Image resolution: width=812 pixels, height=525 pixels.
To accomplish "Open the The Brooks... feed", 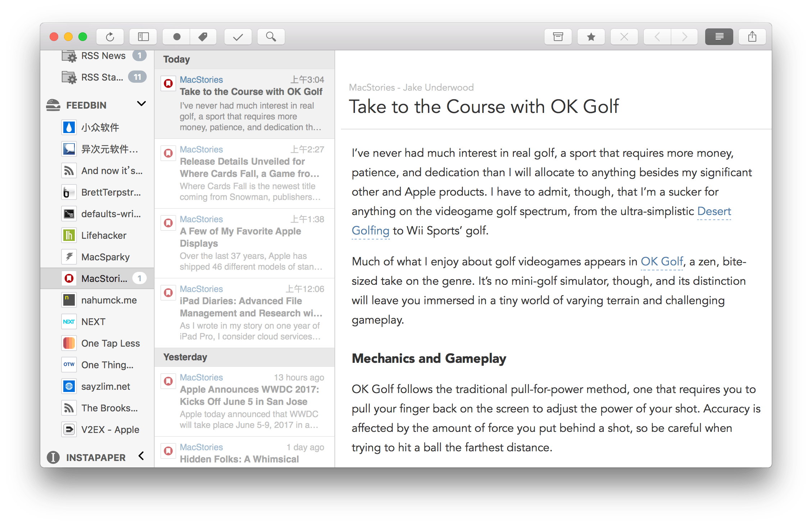I will point(97,408).
